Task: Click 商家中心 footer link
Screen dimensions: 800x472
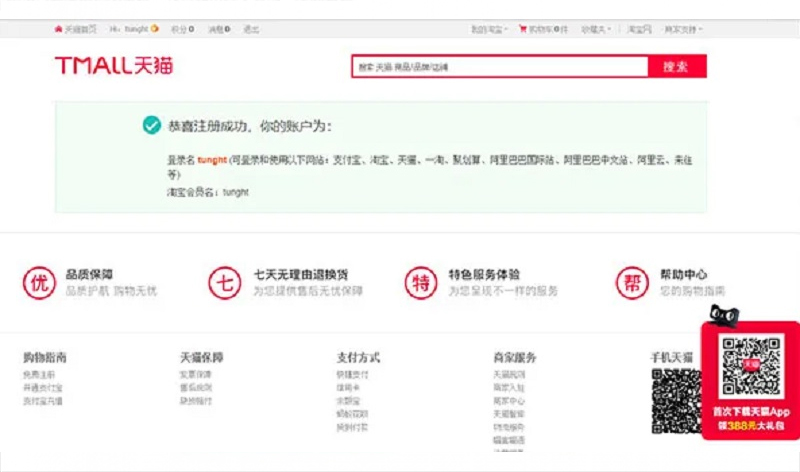Action: (x=509, y=401)
